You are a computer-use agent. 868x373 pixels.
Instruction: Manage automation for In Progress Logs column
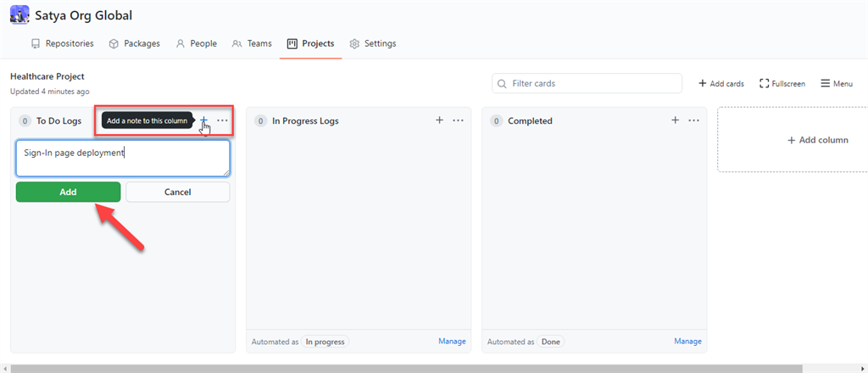click(x=453, y=342)
